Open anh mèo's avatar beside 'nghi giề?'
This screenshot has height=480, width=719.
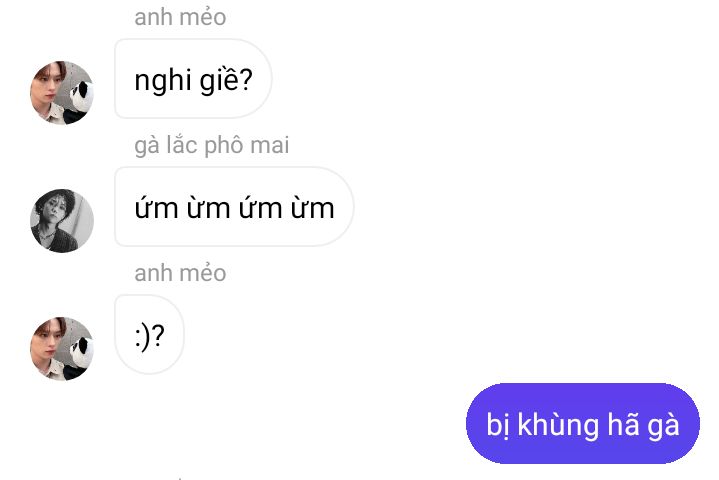coord(62,93)
